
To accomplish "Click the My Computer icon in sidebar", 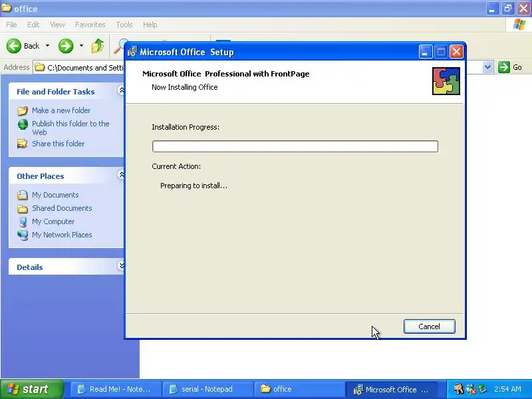I will coord(23,222).
